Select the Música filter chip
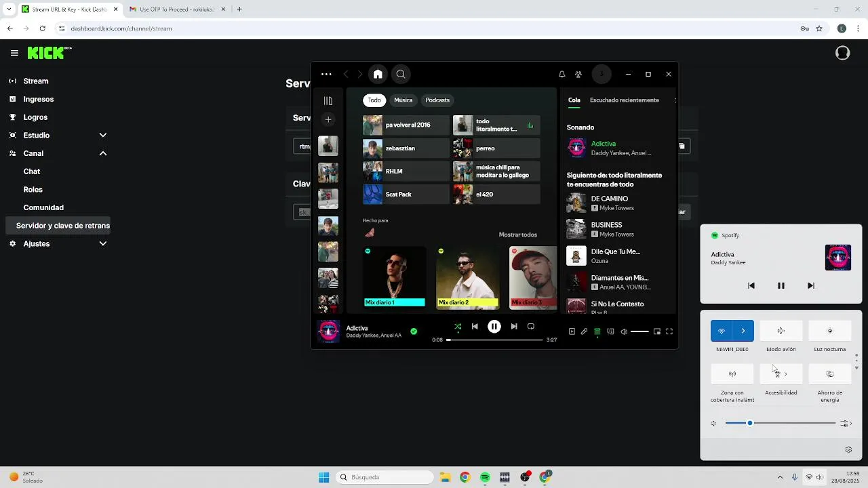Screen dimensions: 868x488 403,100
